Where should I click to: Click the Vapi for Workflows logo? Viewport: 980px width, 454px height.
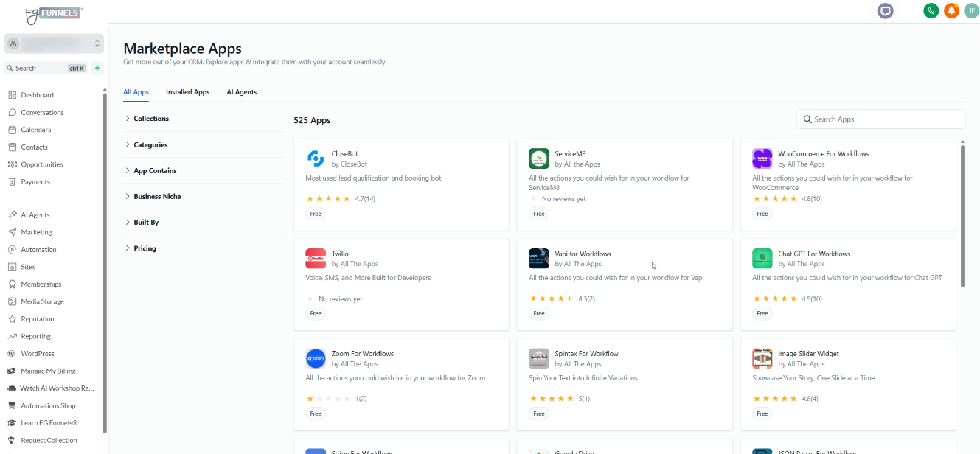point(539,259)
